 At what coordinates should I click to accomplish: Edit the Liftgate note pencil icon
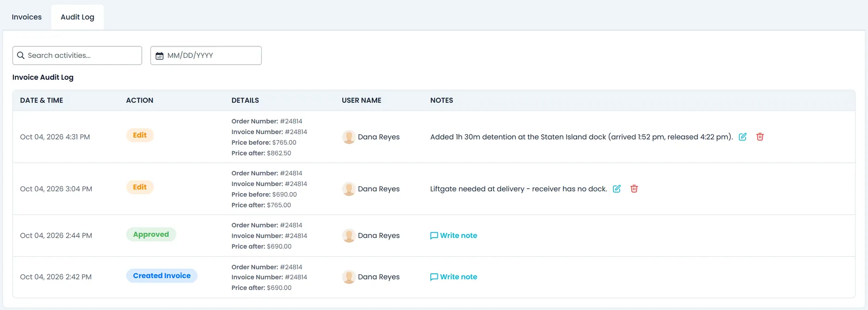click(x=617, y=189)
